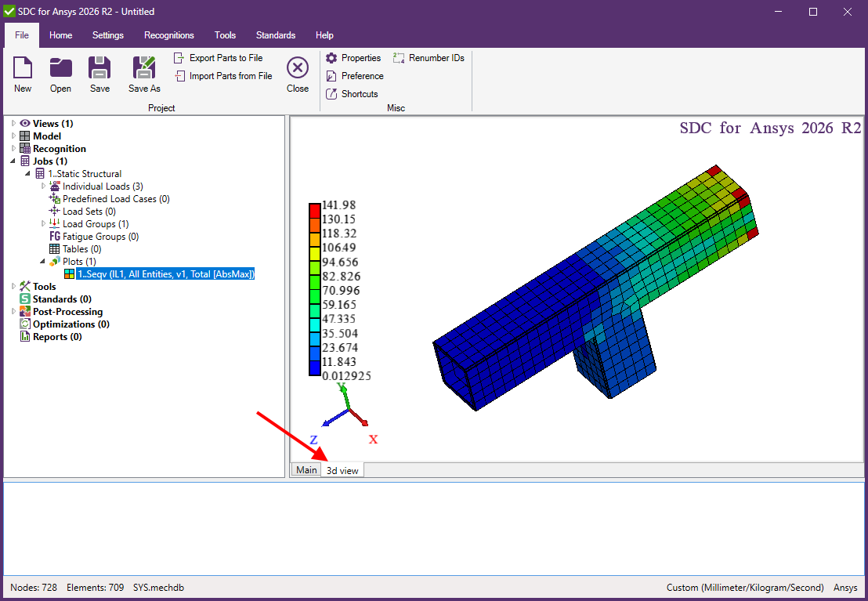Screen dimensions: 868x601
Task: Click the Model grid icon in tree
Action: (x=25, y=136)
